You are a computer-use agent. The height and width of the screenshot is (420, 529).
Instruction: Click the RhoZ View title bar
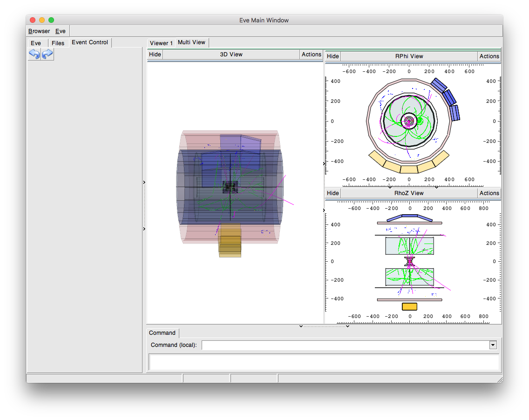(409, 193)
